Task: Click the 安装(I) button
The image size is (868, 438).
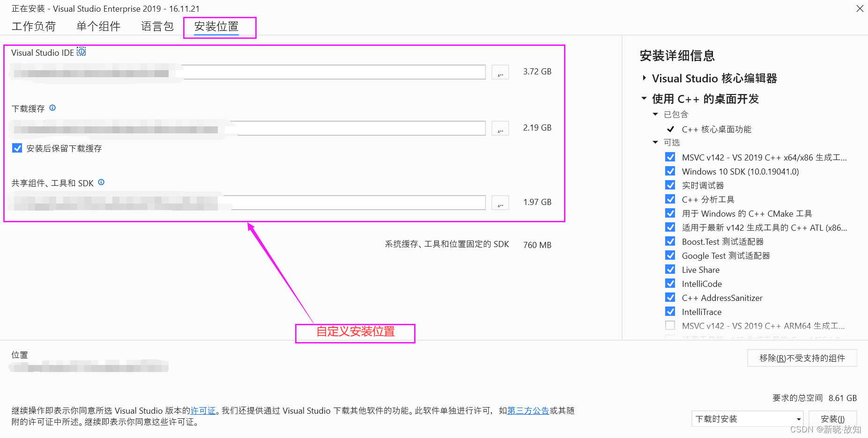Action: [x=832, y=419]
